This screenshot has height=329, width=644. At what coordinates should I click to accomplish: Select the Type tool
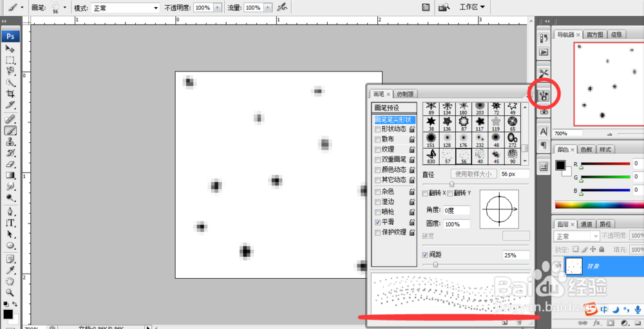[10, 223]
